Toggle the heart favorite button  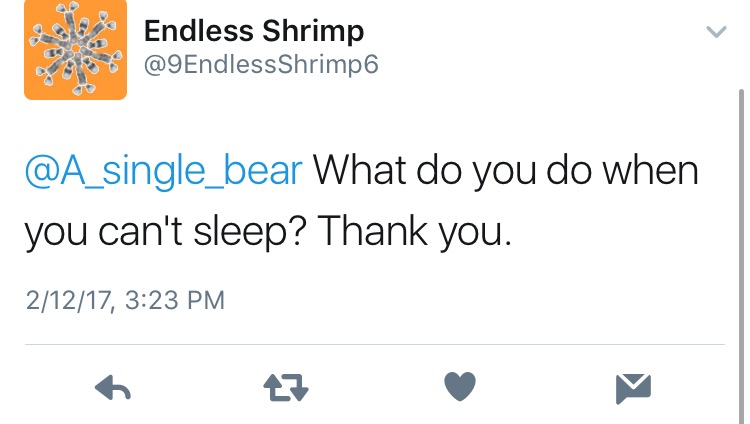pyautogui.click(x=459, y=387)
